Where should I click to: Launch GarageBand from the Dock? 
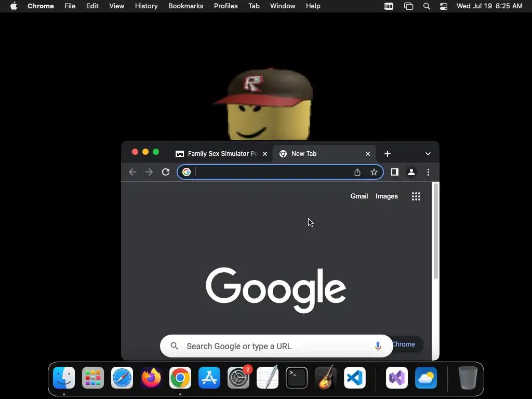click(326, 378)
